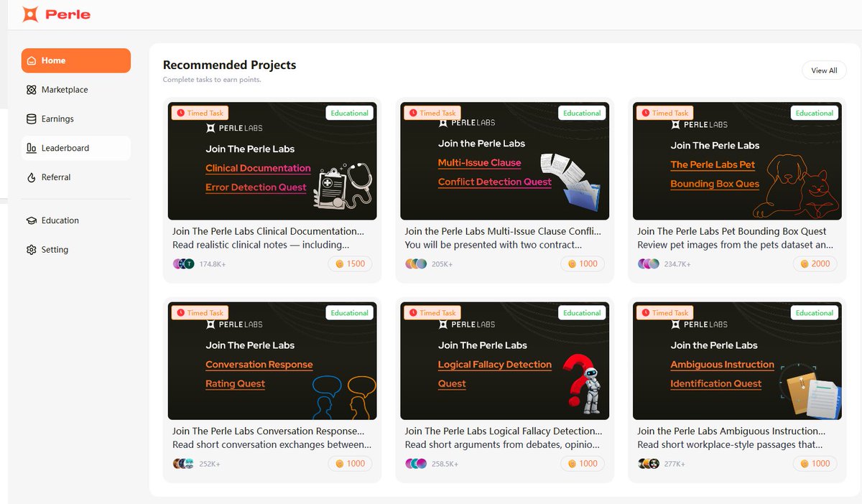Open Ambiguous Instruction Identification Quest thumbnail
Image resolution: width=862 pixels, height=504 pixels.
[x=737, y=361]
